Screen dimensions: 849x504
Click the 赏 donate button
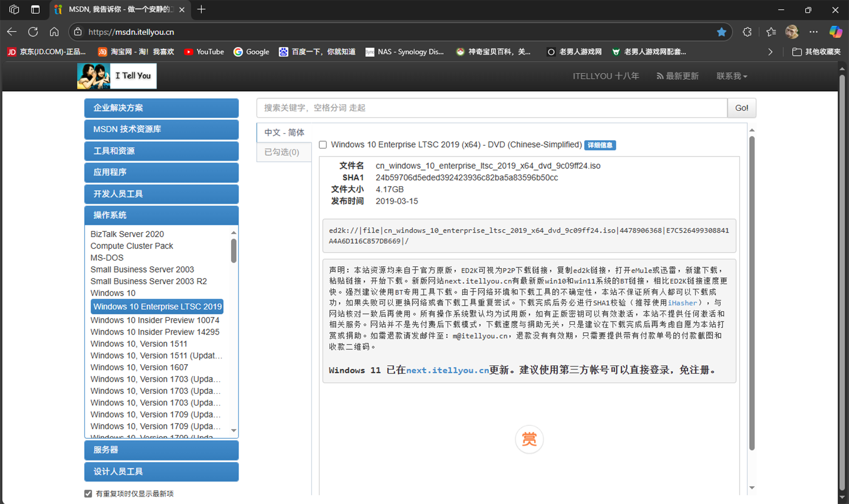click(529, 439)
